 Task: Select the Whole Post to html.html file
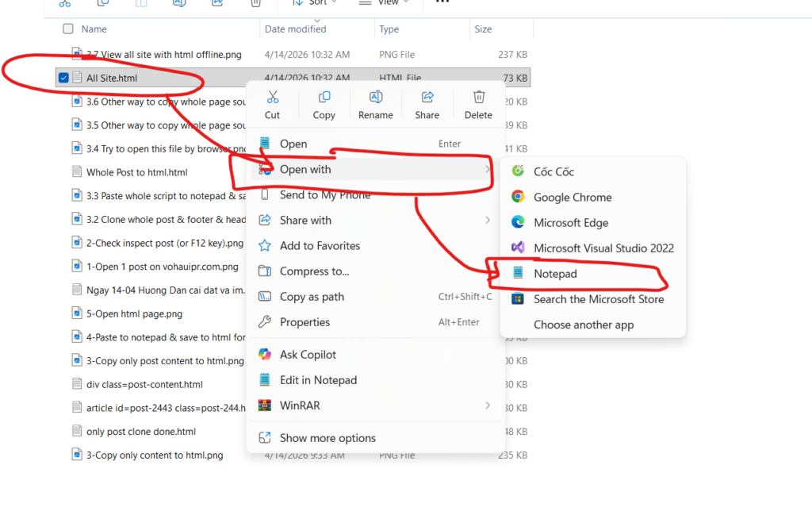point(136,172)
